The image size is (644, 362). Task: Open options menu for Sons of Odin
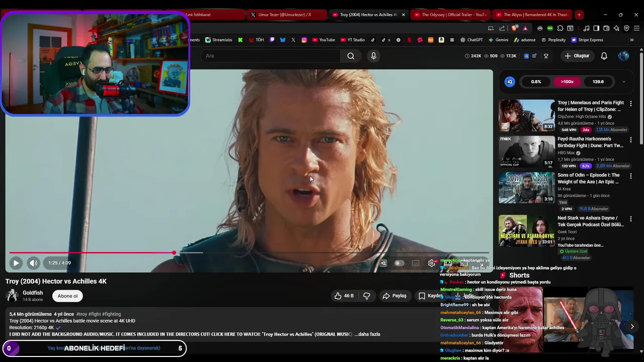click(630, 176)
